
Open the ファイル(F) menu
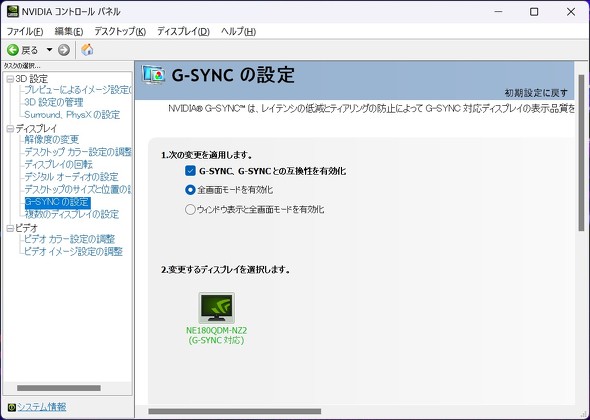(25, 32)
